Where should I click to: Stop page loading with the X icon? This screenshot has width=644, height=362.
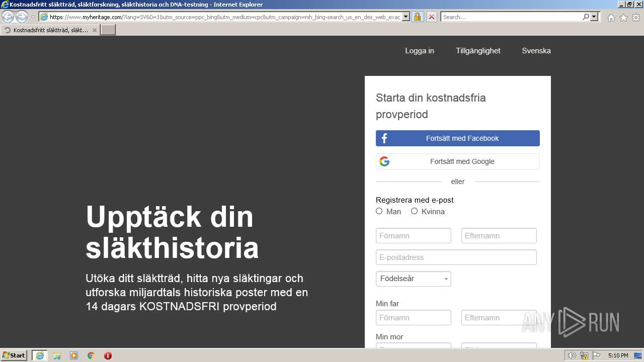point(431,17)
